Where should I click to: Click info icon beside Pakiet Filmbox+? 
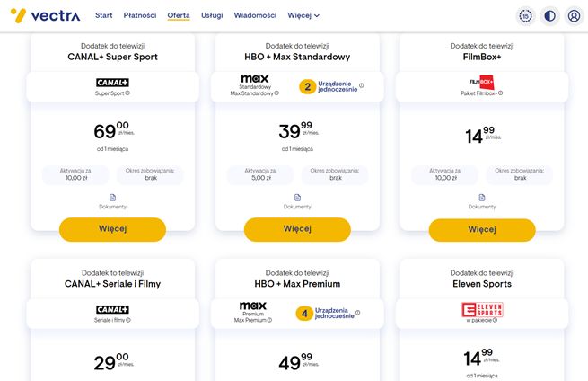[501, 93]
